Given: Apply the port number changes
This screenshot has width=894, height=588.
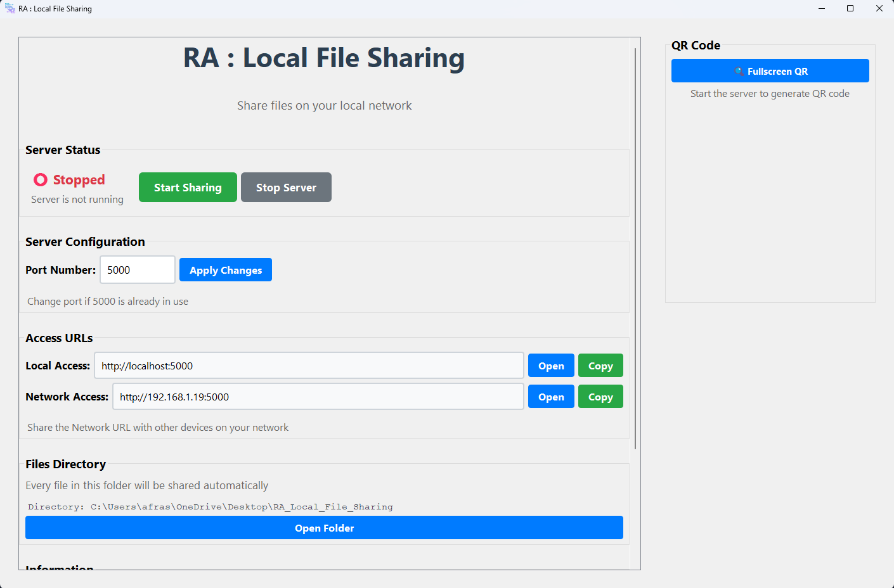Looking at the screenshot, I should (225, 269).
